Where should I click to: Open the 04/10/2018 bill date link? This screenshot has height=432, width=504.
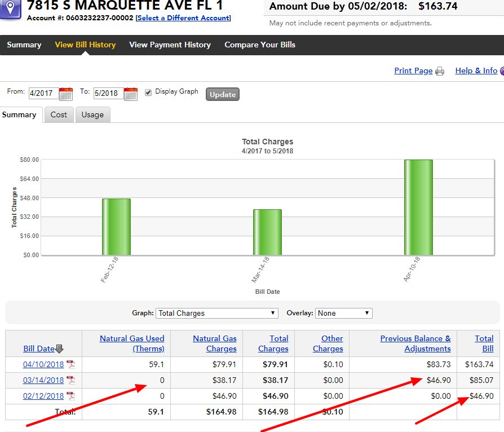pyautogui.click(x=43, y=364)
